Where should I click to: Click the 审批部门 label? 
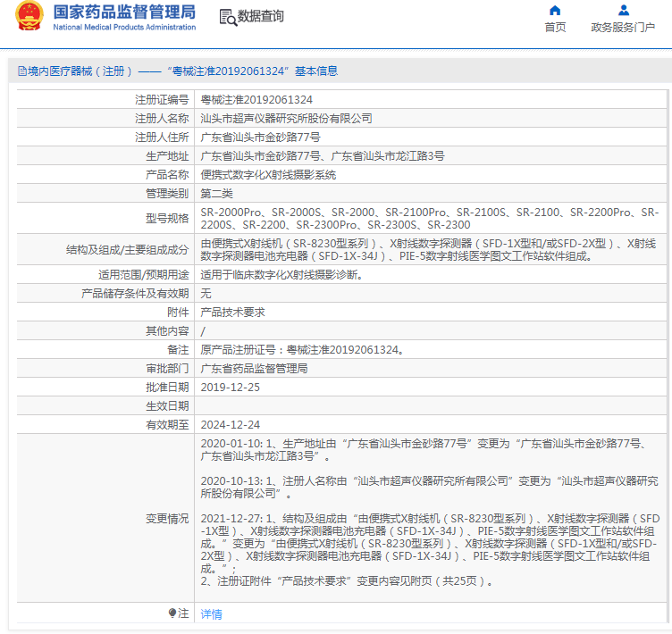pos(167,369)
